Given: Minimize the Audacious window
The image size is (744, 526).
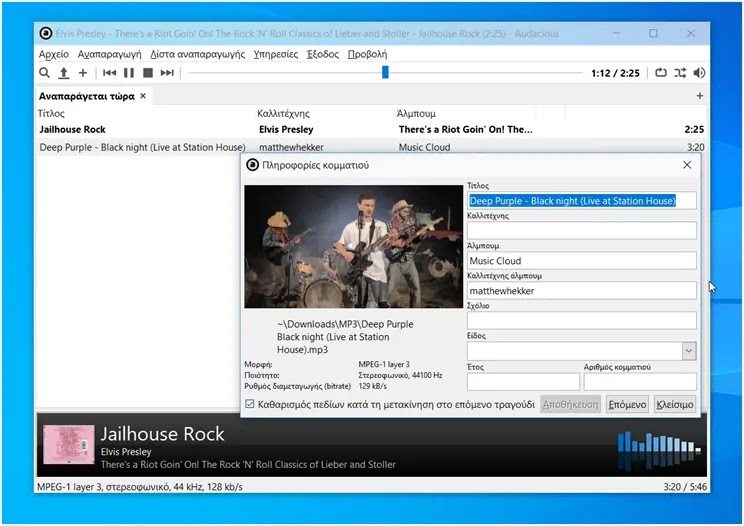Looking at the screenshot, I should point(616,33).
